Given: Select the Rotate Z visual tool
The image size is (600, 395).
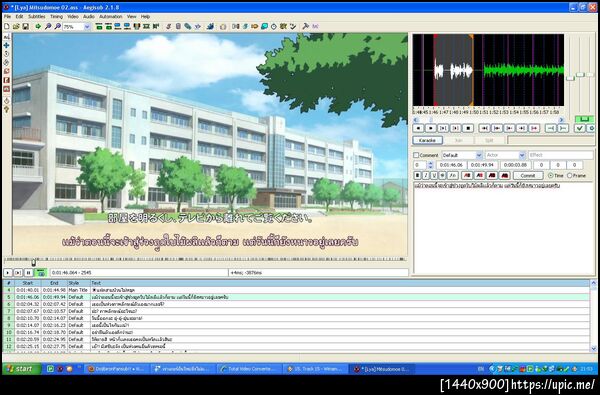Looking at the screenshot, I should 7,54.
